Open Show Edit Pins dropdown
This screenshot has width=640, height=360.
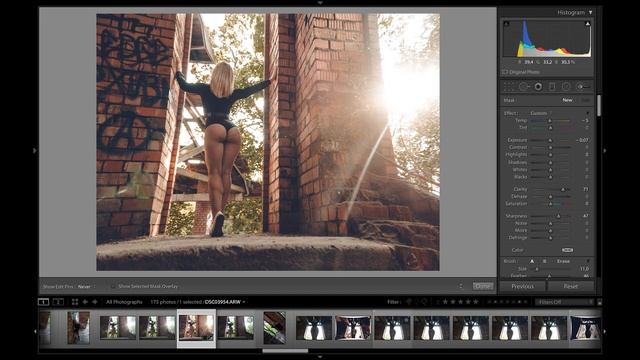[87, 287]
